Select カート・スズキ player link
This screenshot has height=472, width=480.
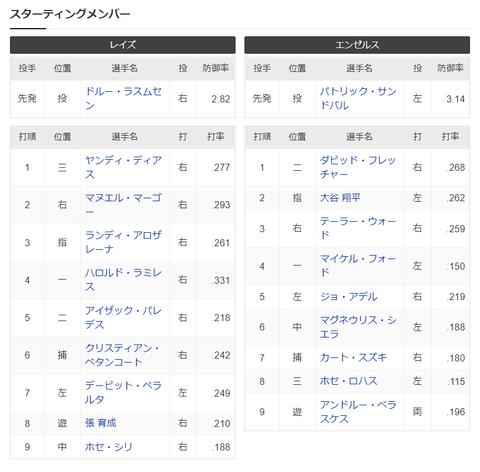click(x=353, y=358)
